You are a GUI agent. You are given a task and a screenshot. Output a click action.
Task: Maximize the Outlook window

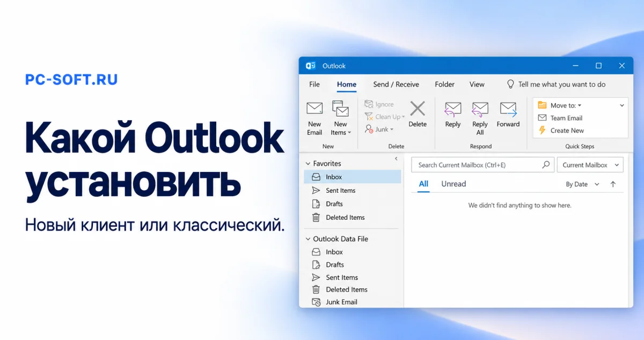[598, 66]
